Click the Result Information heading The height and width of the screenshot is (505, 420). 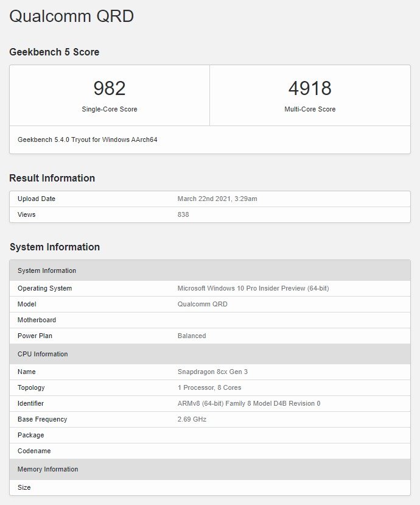click(x=52, y=178)
